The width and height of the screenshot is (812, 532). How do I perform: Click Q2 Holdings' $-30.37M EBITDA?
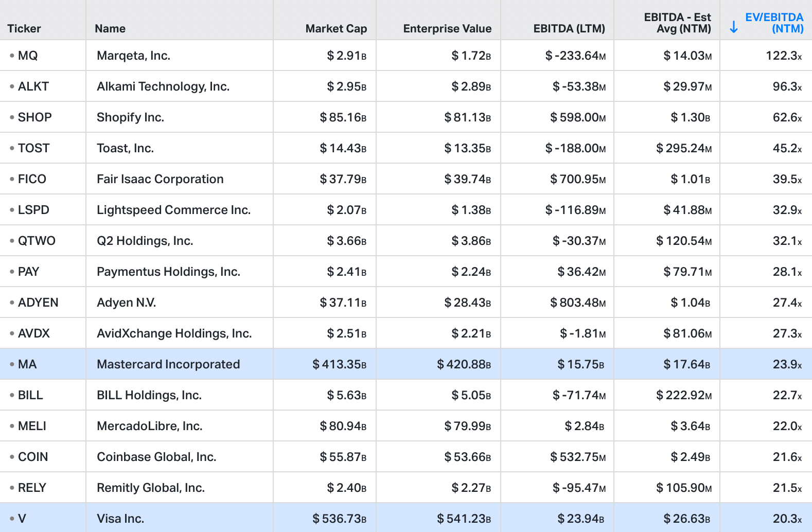pos(579,241)
